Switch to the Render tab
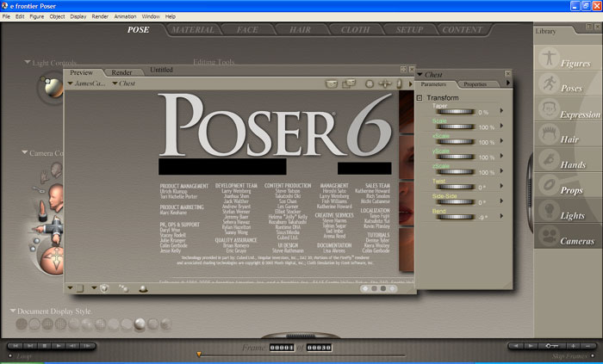The height and width of the screenshot is (364, 603). tap(122, 72)
